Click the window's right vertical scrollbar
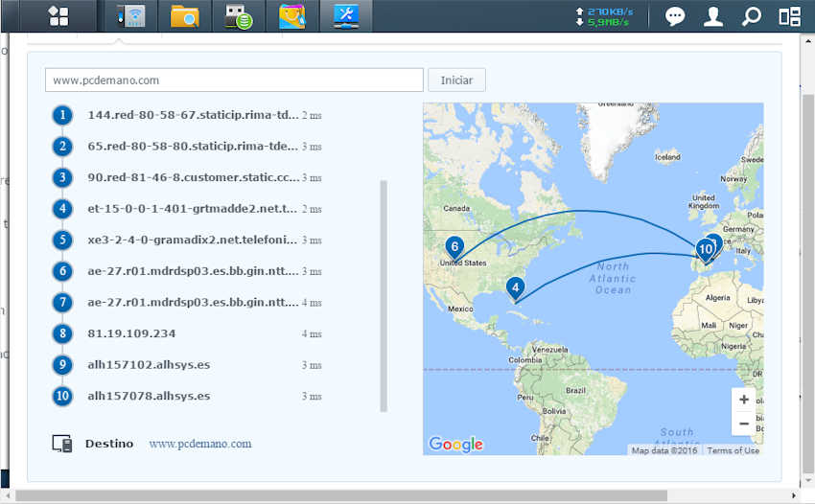Image resolution: width=815 pixels, height=504 pixels. click(807, 284)
